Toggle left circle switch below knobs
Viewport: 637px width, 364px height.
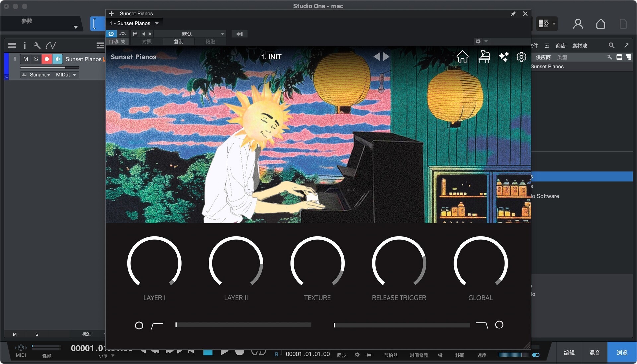pos(139,326)
